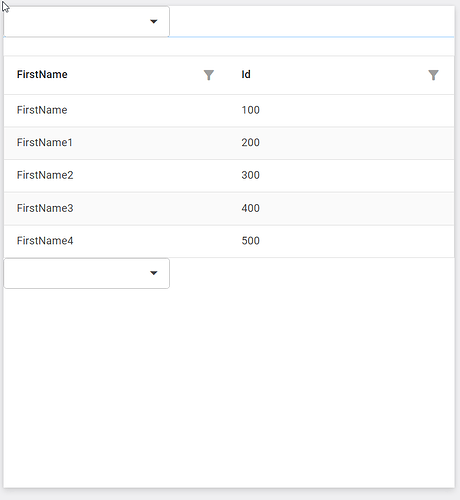Viewport: 460px width, 500px height.
Task: Select the FirstName3 cell
Action: click(116, 208)
